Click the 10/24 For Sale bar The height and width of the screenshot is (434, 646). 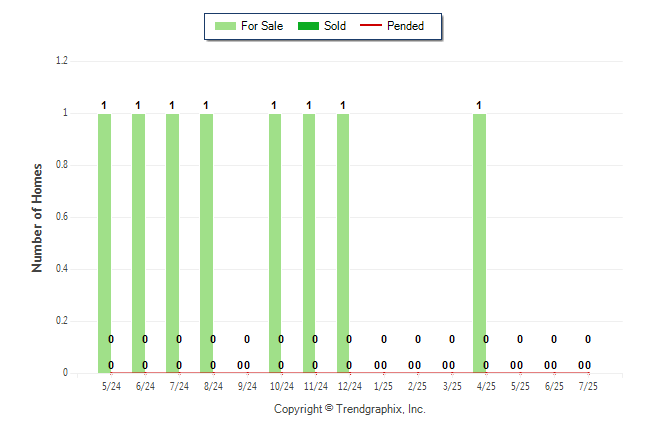(275, 243)
